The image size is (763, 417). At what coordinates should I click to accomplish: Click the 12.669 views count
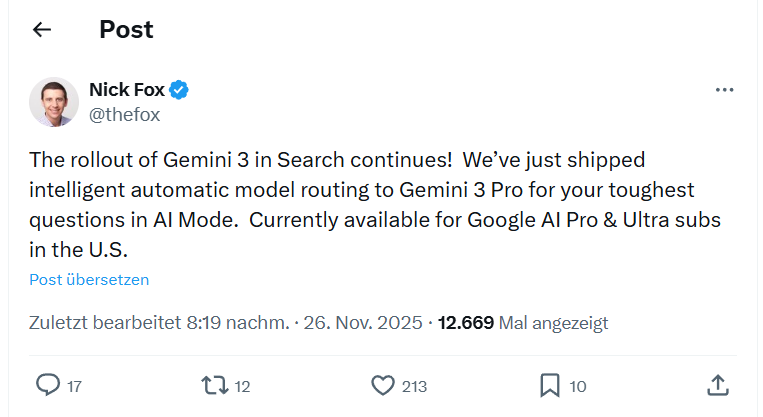465,323
